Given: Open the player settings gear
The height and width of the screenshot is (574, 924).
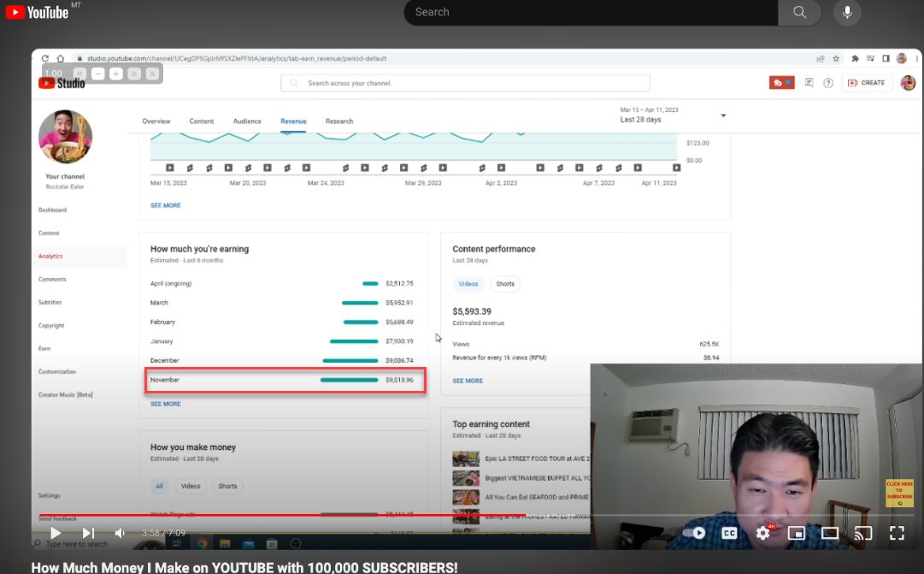Looking at the screenshot, I should tap(763, 533).
